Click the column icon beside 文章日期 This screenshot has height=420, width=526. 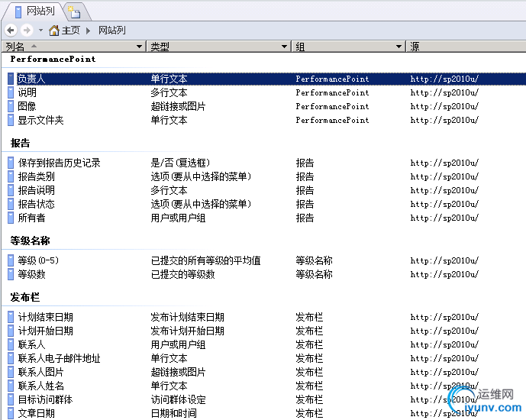11,413
